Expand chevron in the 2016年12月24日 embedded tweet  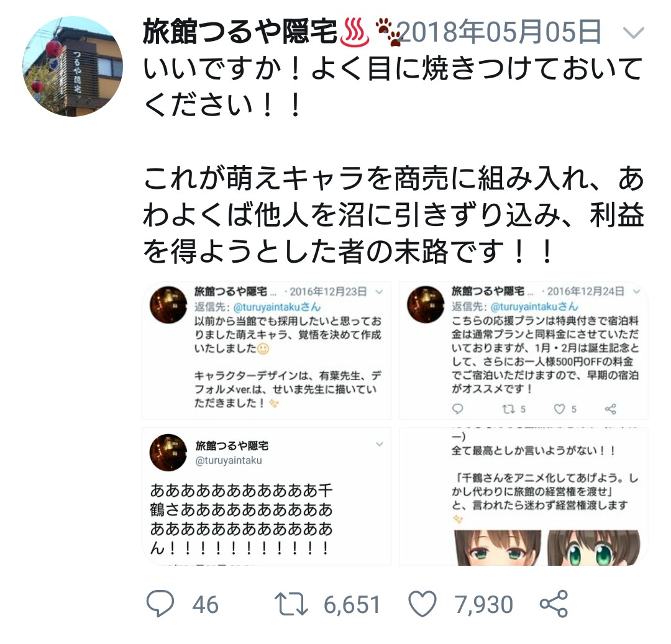(636, 292)
